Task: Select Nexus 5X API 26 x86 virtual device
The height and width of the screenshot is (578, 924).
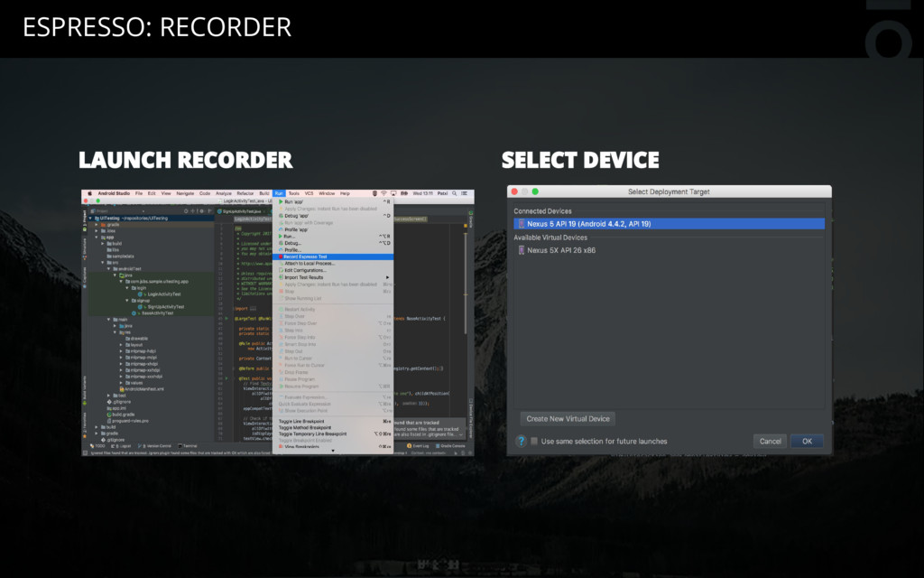Action: click(669, 250)
